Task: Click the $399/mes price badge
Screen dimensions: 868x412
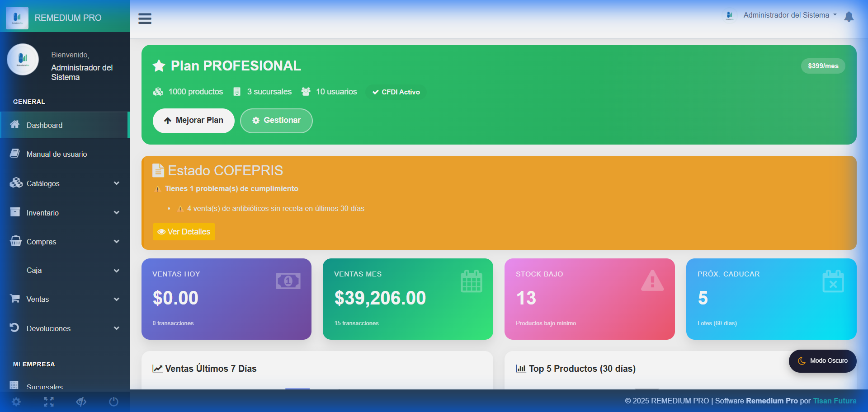Action: tap(823, 66)
